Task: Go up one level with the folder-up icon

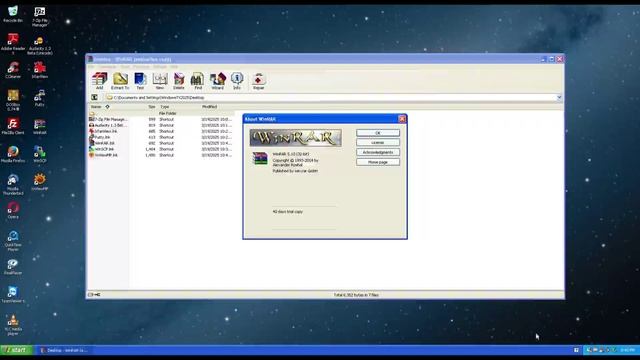Action: [x=94, y=98]
